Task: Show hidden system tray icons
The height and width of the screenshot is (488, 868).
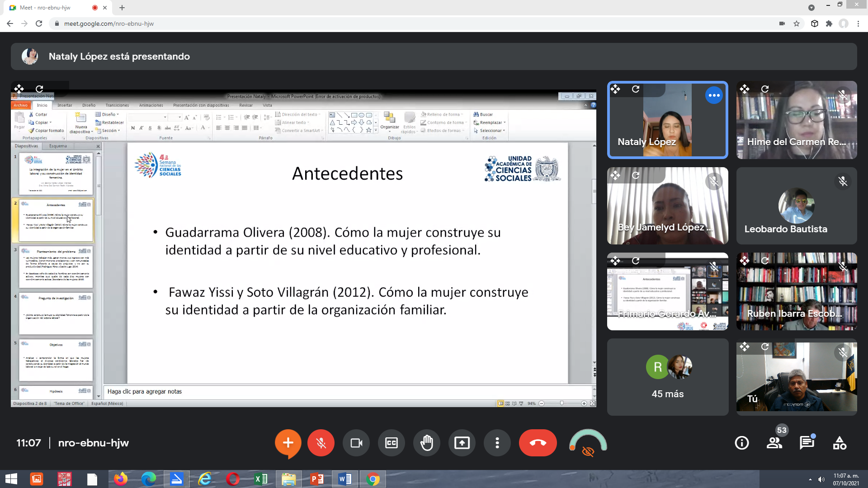Action: [810, 479]
